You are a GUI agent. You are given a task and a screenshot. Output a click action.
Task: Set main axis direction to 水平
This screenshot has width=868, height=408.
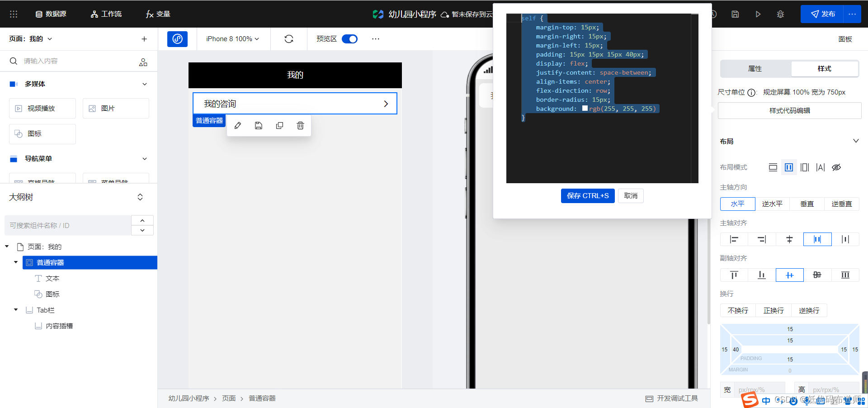pos(738,204)
